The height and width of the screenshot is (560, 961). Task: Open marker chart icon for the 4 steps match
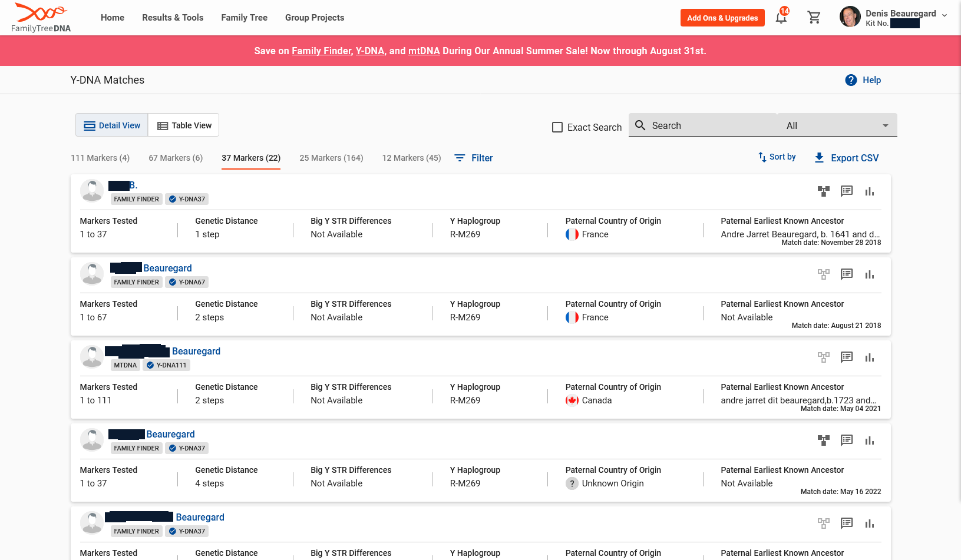870,440
